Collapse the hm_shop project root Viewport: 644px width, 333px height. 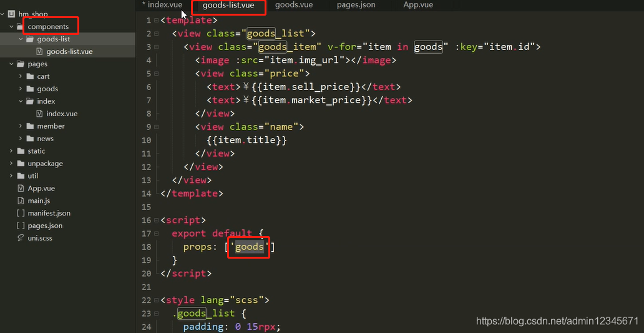coord(2,14)
